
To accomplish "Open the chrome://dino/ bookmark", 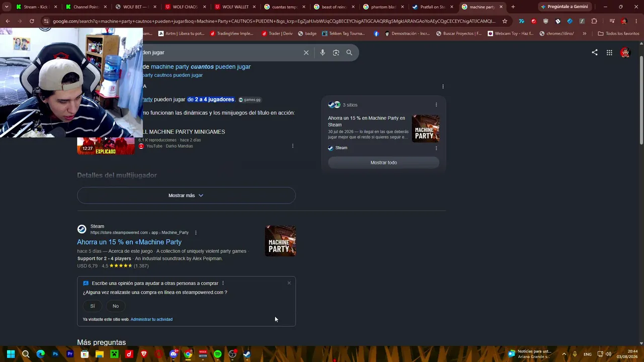I will coord(556,34).
